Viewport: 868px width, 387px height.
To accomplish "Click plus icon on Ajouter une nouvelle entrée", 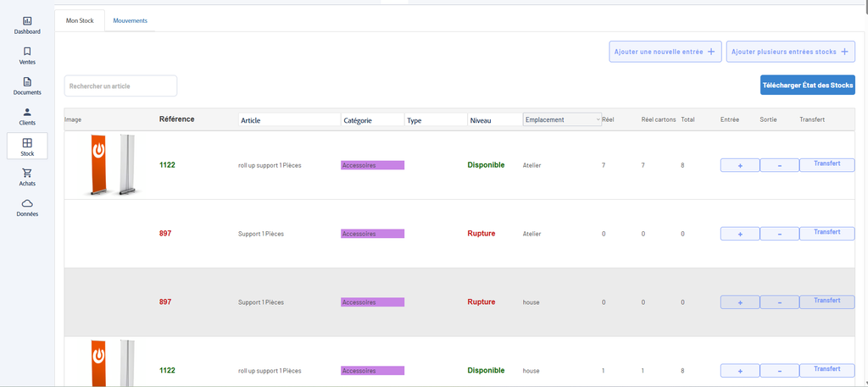I will 711,52.
